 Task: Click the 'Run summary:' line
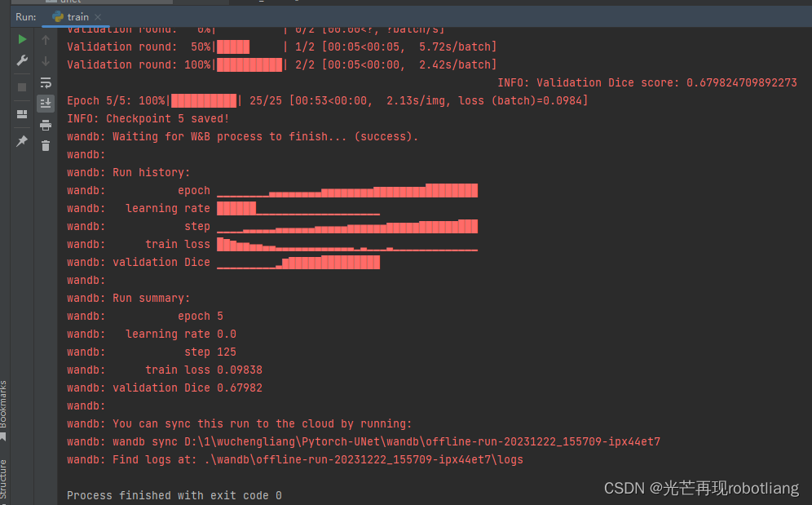click(129, 299)
